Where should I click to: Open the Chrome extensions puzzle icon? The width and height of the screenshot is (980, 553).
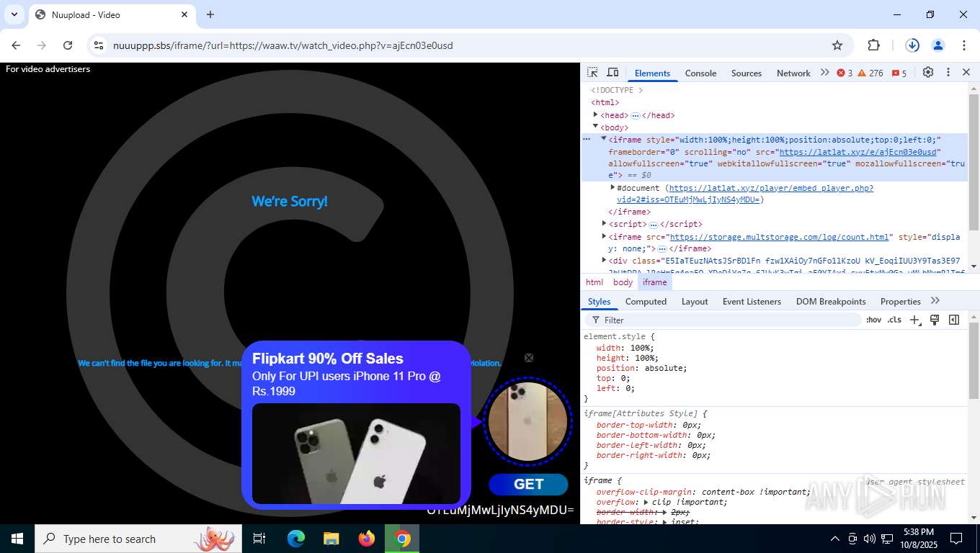(x=873, y=45)
